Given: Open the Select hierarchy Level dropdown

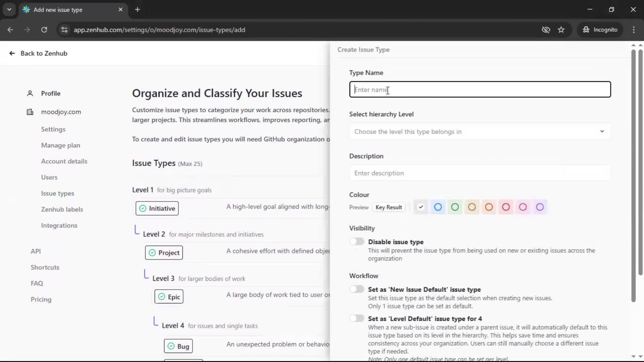Looking at the screenshot, I should (480, 131).
